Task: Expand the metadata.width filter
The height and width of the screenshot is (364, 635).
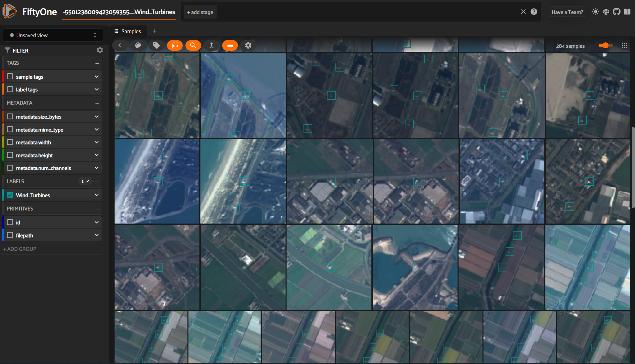Action: tap(97, 142)
